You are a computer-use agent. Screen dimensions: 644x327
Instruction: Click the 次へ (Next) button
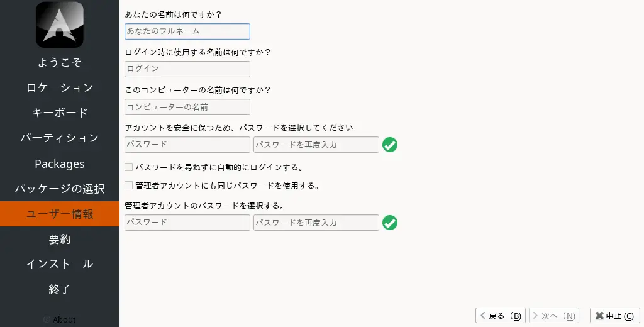pyautogui.click(x=554, y=316)
